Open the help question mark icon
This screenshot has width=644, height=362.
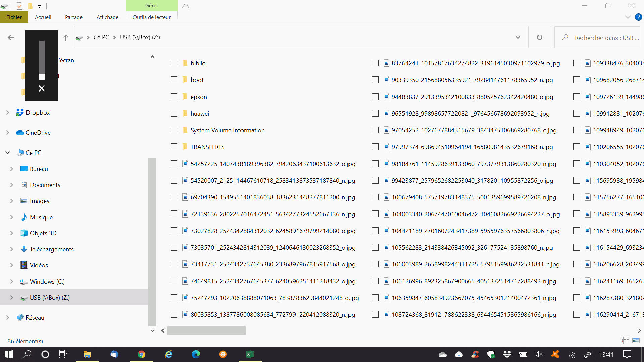[638, 17]
